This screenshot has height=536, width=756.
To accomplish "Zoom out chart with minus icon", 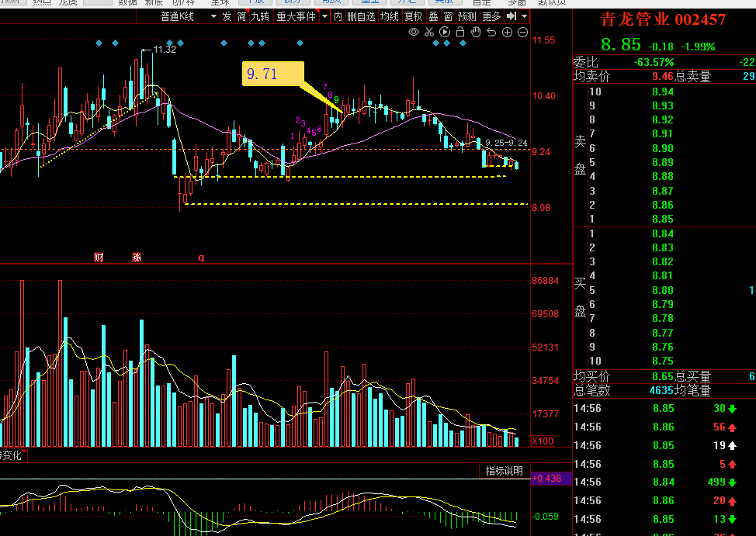I will 522,33.
